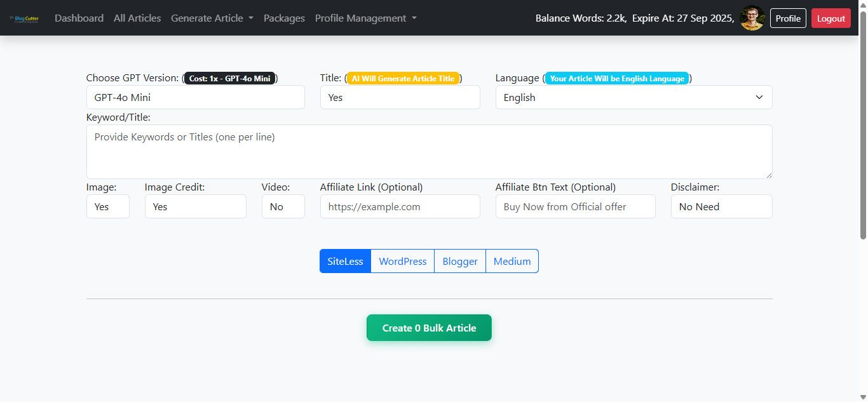Image resolution: width=868 pixels, height=402 pixels.
Task: Open the Choose GPT Version selector
Action: click(x=195, y=97)
